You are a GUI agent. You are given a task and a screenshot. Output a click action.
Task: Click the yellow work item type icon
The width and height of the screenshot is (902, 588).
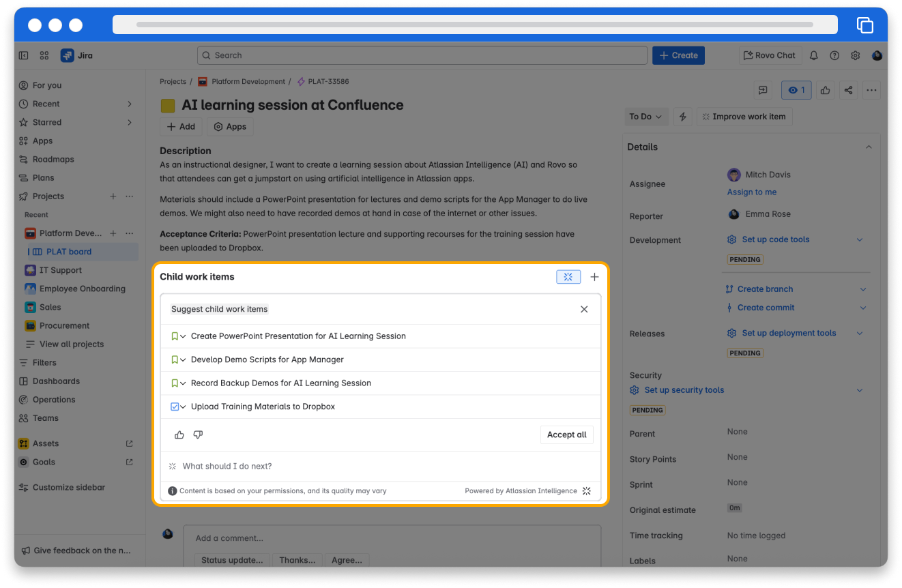click(x=168, y=106)
